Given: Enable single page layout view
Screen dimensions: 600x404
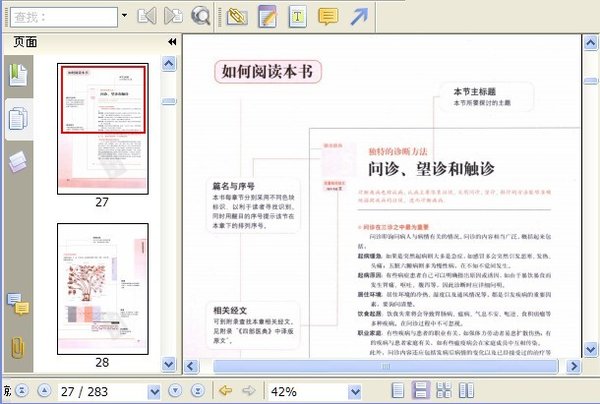Looking at the screenshot, I should coord(398,391).
